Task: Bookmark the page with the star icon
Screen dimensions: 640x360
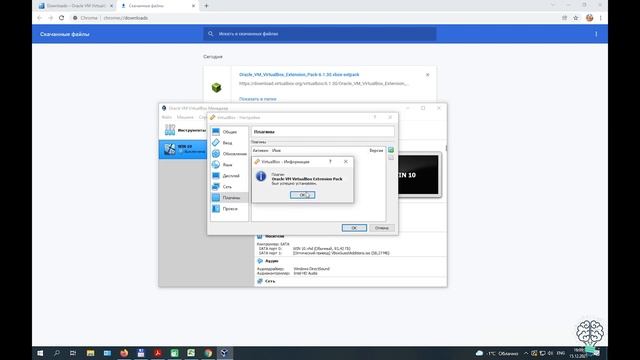Action: 576,18
